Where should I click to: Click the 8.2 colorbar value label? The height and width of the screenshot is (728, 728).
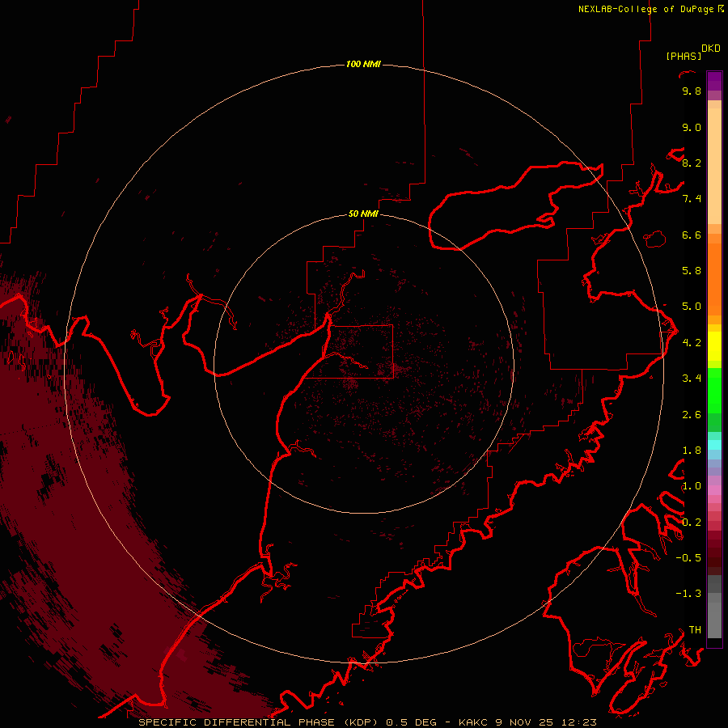(x=692, y=163)
